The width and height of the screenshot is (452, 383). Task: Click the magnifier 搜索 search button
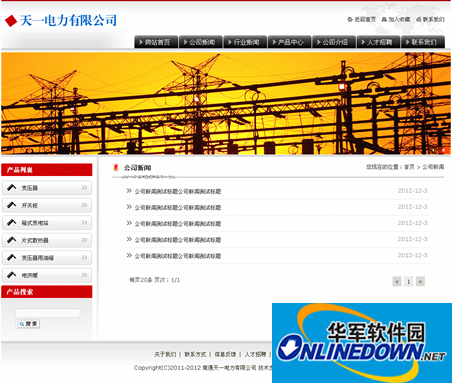coord(28,324)
